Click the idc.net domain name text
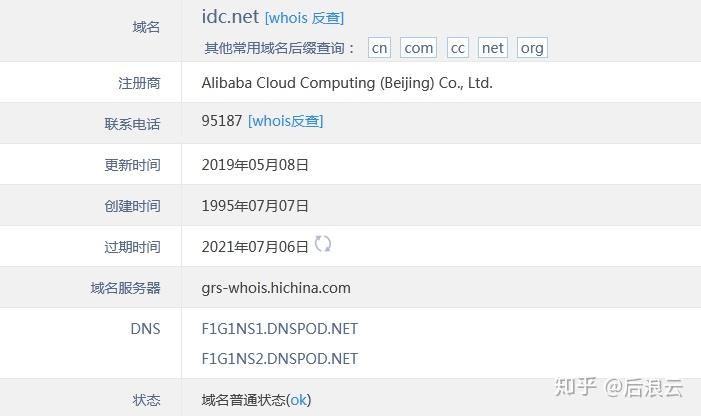 pyautogui.click(x=230, y=17)
